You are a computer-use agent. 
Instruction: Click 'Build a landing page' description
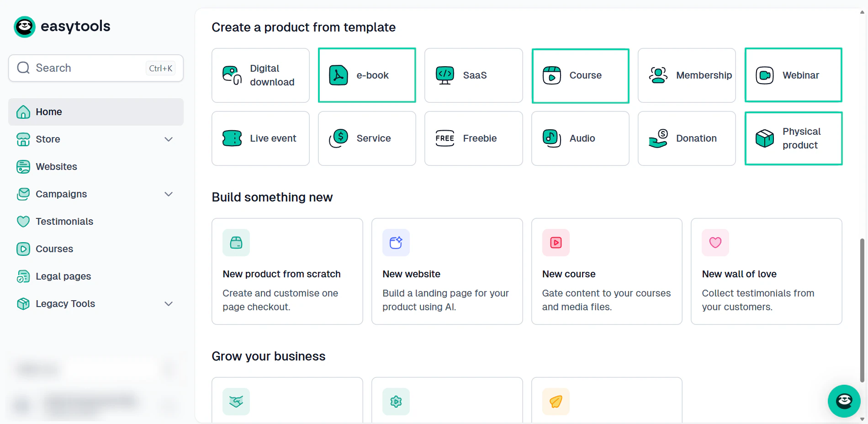(445, 300)
